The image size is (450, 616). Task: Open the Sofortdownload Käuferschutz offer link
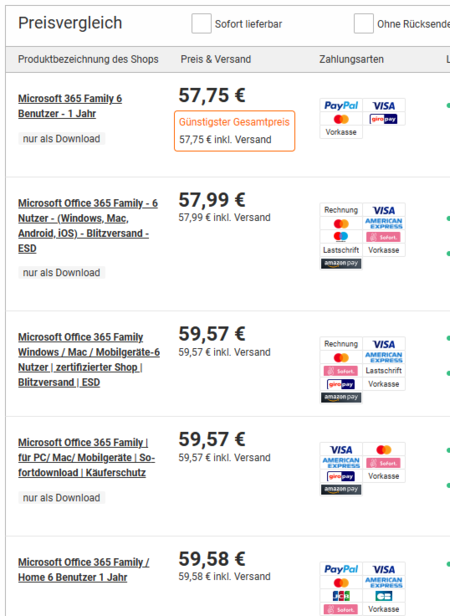(x=86, y=458)
